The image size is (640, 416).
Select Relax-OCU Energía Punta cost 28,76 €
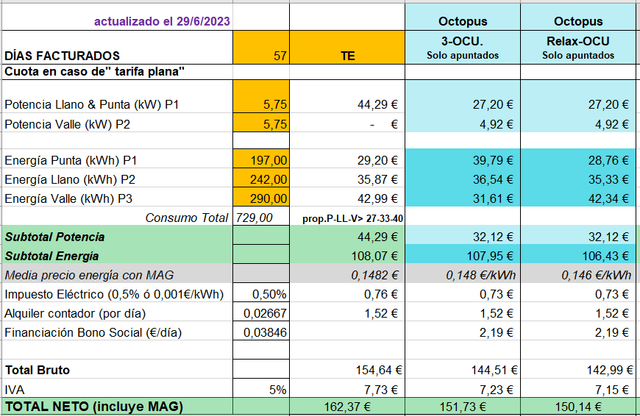(578, 159)
